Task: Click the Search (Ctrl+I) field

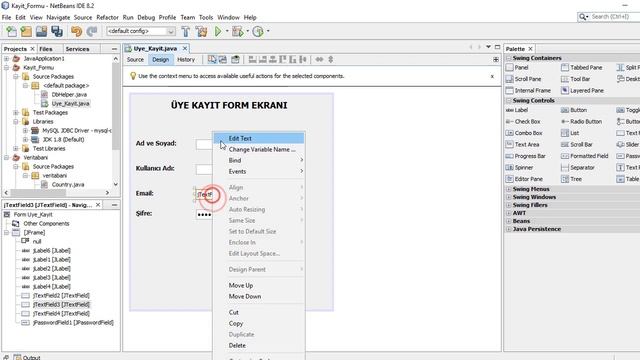Action: (x=615, y=17)
